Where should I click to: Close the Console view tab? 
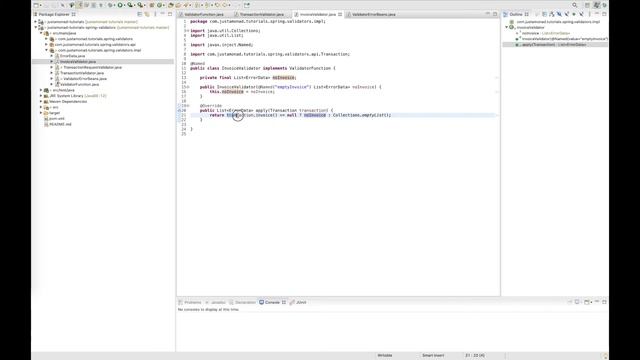coord(284,302)
